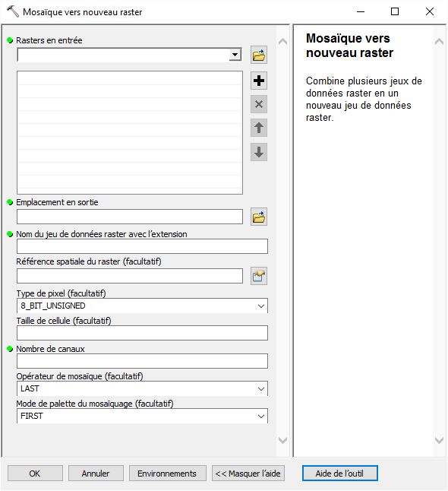Screen dimensions: 448x491
Task: Cancel with the Annuler button
Action: pyautogui.click(x=96, y=474)
